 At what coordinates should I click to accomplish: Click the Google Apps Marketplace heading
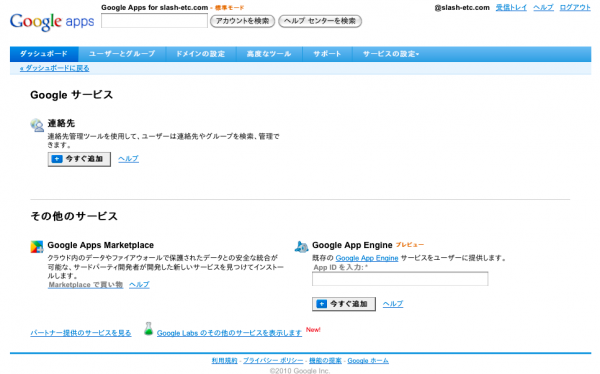click(x=101, y=245)
